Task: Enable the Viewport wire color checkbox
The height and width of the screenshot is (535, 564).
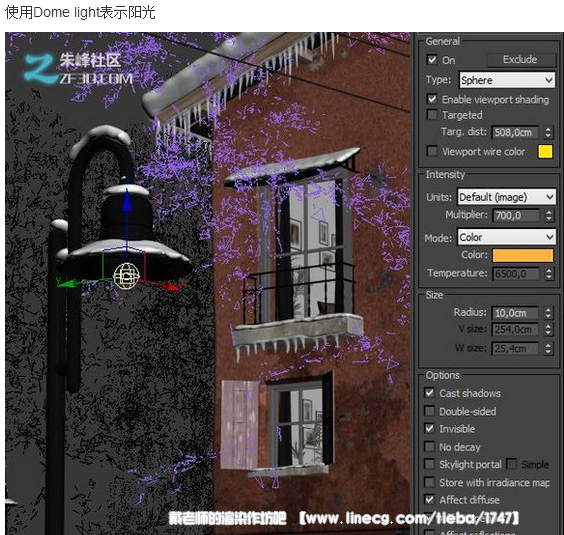Action: (432, 151)
